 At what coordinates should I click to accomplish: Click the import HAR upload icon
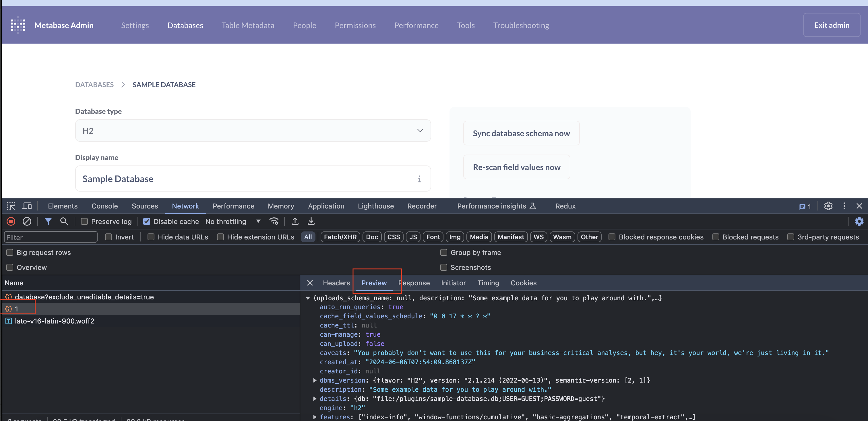pyautogui.click(x=295, y=221)
